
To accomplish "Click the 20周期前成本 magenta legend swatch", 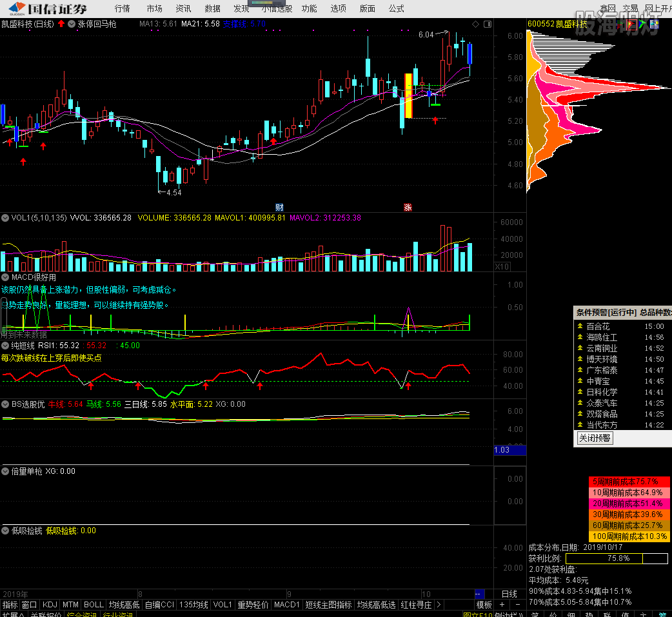I will click(x=629, y=504).
